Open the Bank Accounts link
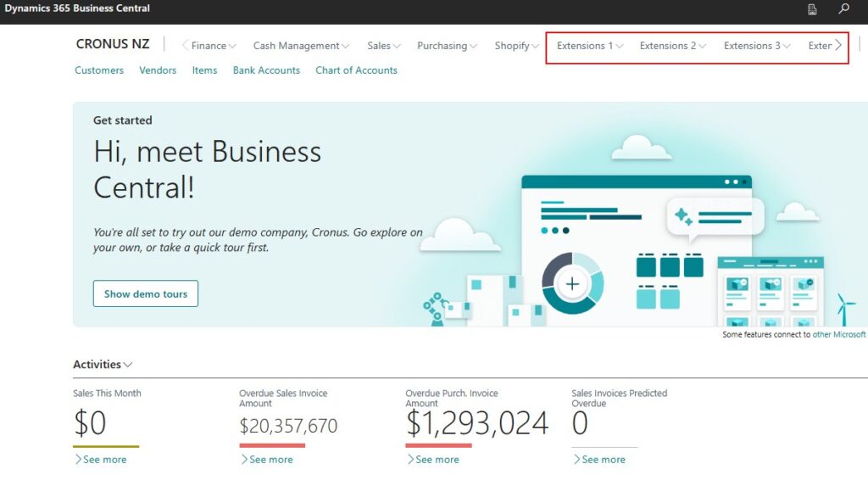Image resolution: width=868 pixels, height=486 pixels. [x=266, y=70]
